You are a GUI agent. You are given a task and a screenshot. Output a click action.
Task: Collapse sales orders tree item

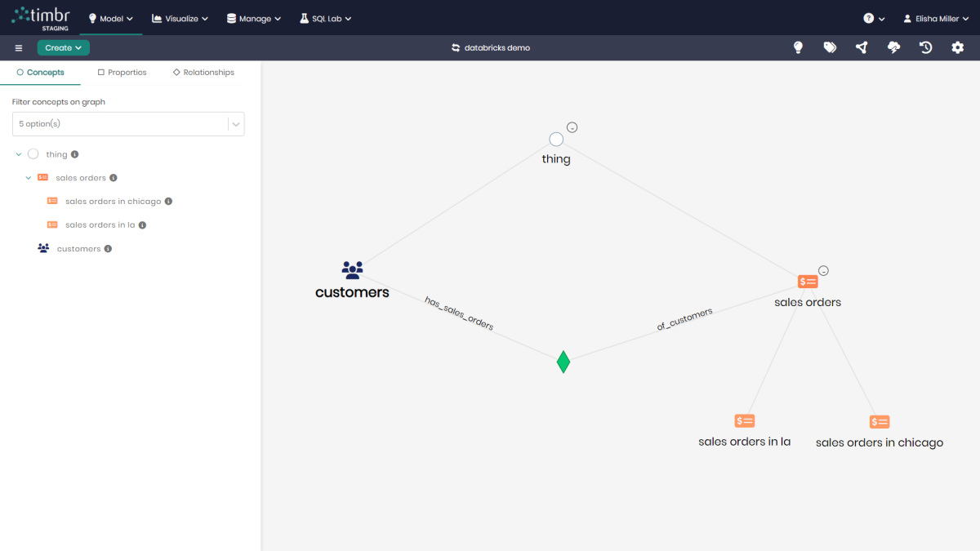pos(29,178)
